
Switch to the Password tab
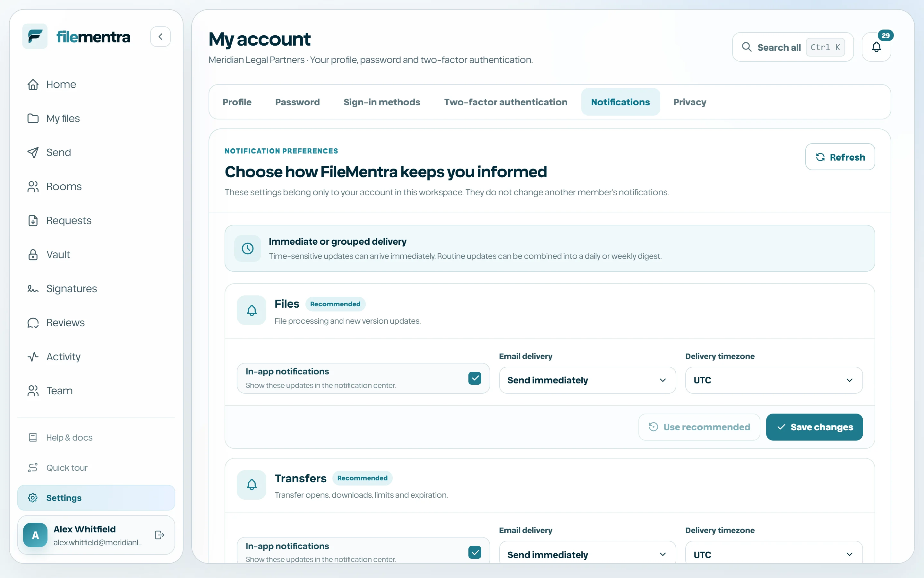[297, 102]
